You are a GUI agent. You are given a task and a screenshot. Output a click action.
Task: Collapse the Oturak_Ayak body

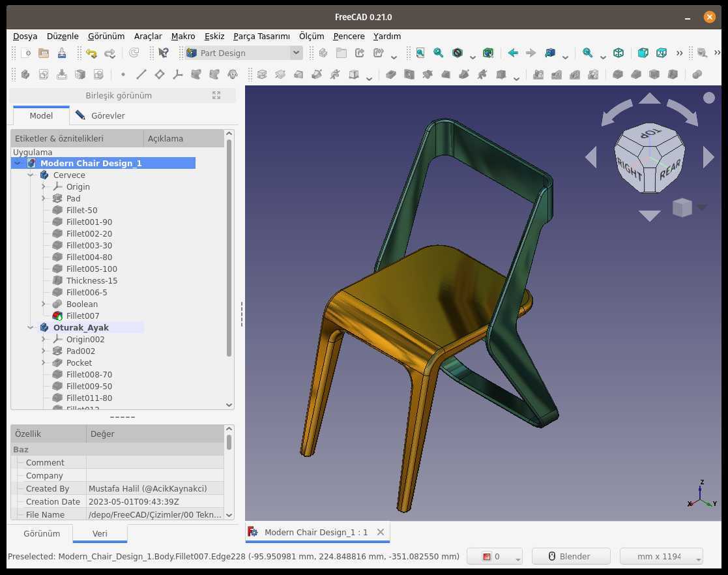pos(31,327)
